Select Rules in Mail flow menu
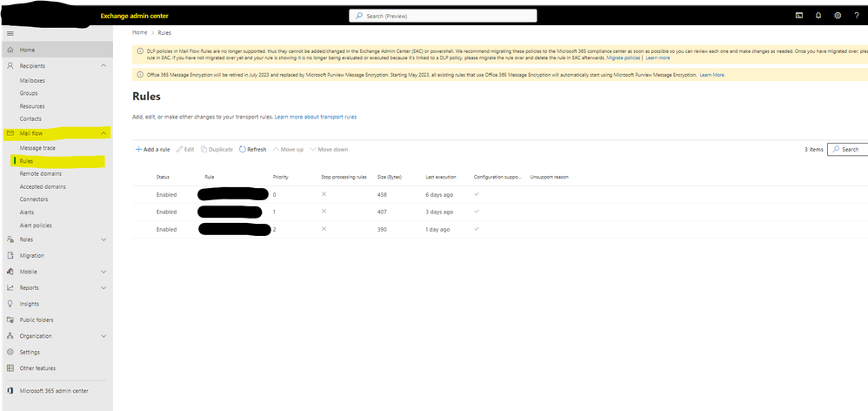The image size is (868, 411). pos(26,161)
